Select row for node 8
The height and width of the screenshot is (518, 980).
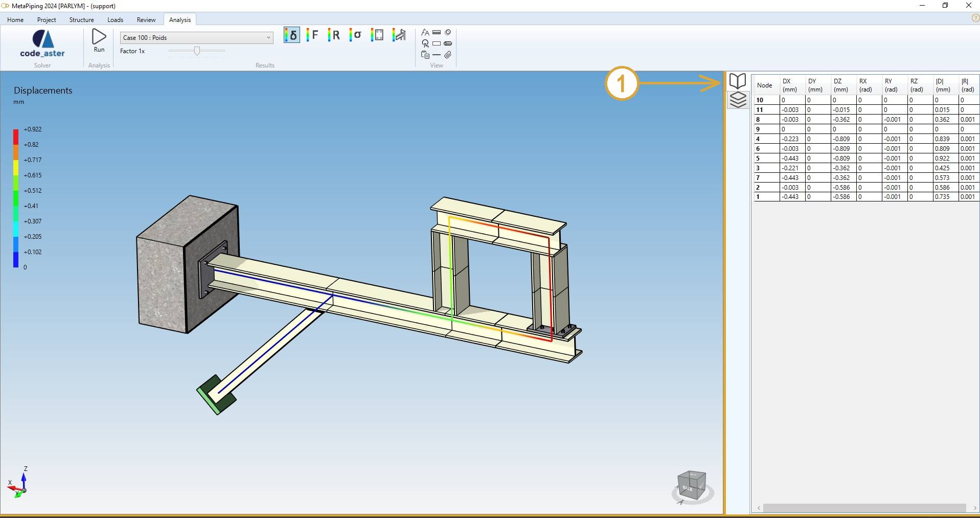pos(867,120)
